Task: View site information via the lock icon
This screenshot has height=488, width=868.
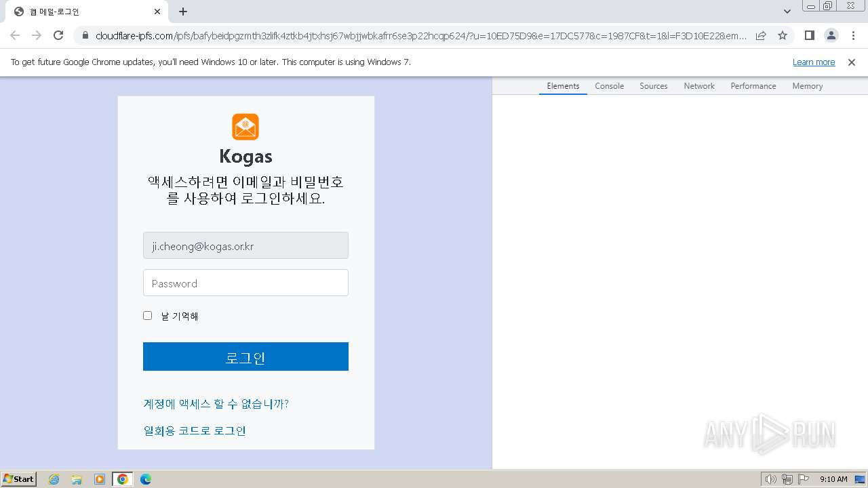Action: pyautogui.click(x=85, y=35)
